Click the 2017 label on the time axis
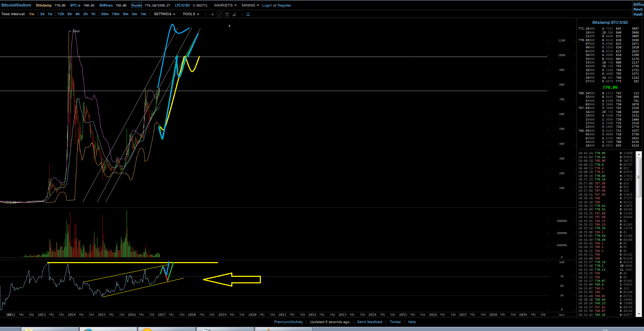The image size is (644, 331). click(x=162, y=315)
